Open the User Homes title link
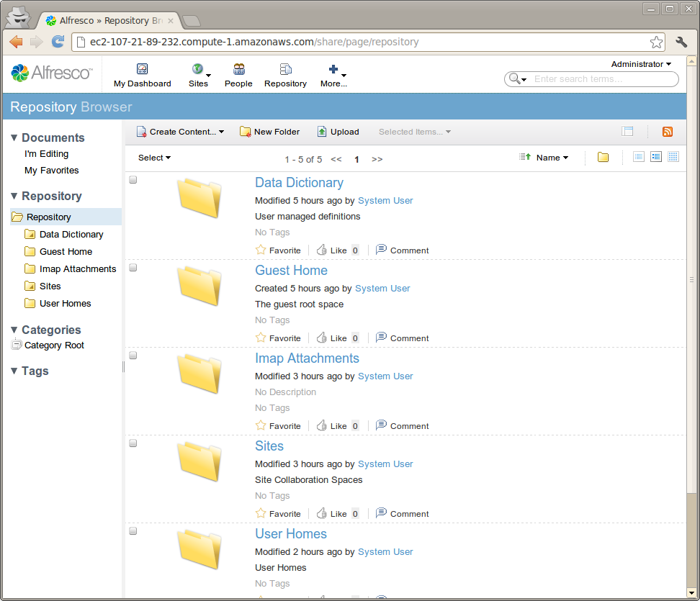 291,533
